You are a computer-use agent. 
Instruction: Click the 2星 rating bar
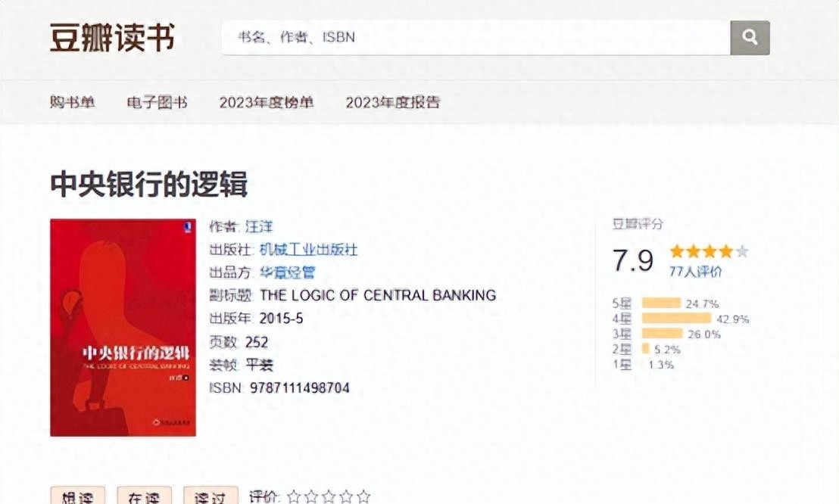[x=646, y=349]
